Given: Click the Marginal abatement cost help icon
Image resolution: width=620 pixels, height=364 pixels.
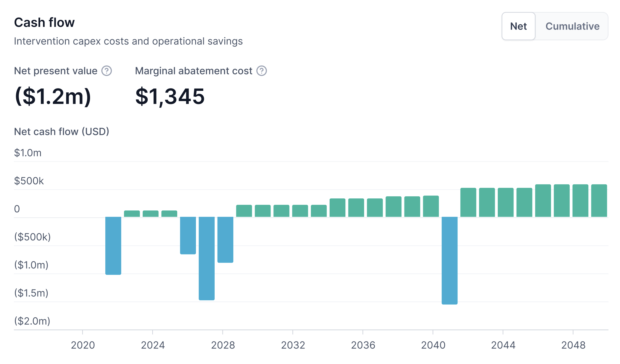Looking at the screenshot, I should [261, 71].
